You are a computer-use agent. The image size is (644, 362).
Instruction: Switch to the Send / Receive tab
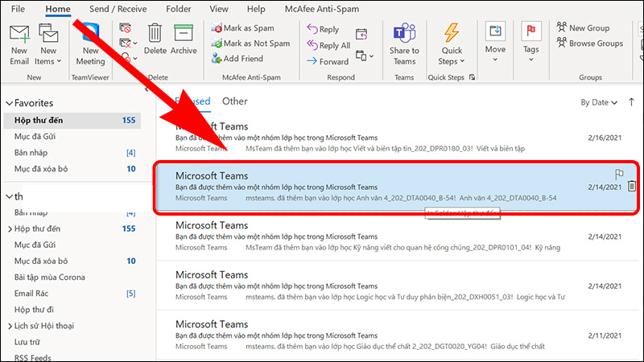coord(118,9)
